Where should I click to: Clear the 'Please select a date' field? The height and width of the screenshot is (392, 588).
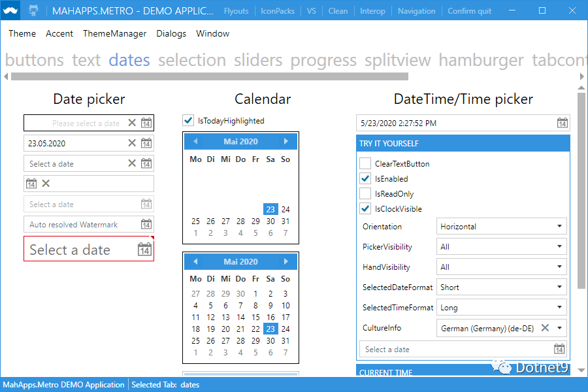point(132,123)
